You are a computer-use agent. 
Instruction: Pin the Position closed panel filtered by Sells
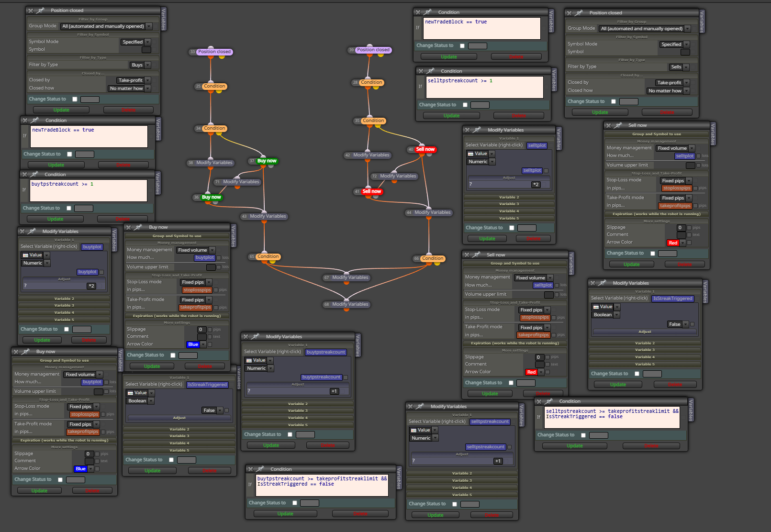click(x=579, y=13)
